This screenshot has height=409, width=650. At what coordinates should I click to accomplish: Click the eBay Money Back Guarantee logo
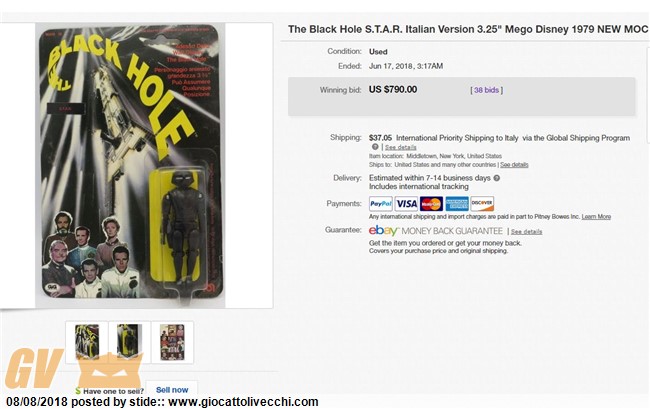[383, 230]
